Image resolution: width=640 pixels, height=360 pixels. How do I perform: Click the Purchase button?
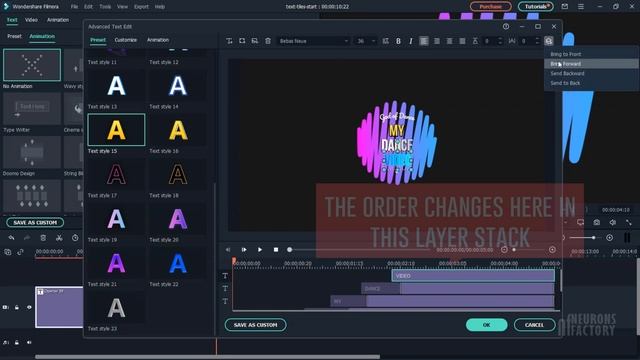tap(491, 7)
